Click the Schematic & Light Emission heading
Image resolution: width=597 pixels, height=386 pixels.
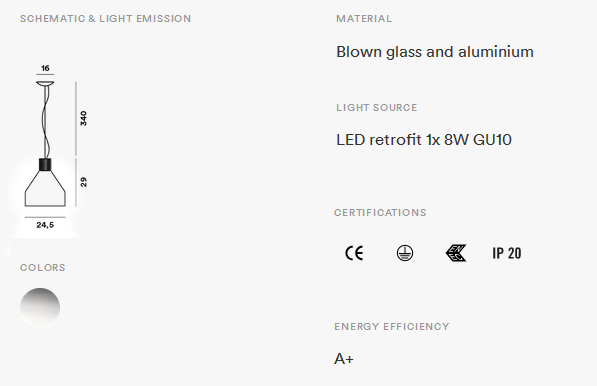tap(105, 19)
